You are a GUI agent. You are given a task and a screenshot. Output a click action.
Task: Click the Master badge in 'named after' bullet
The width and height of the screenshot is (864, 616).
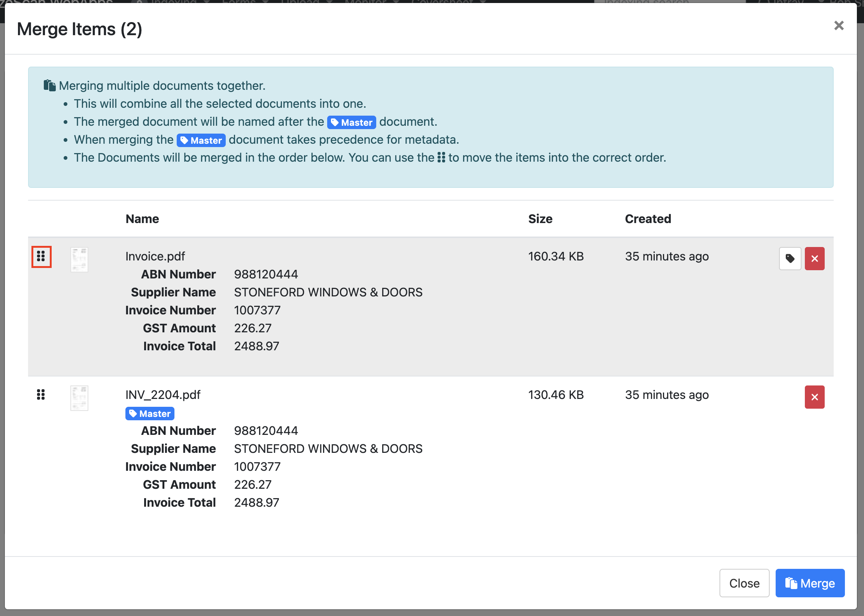(352, 122)
